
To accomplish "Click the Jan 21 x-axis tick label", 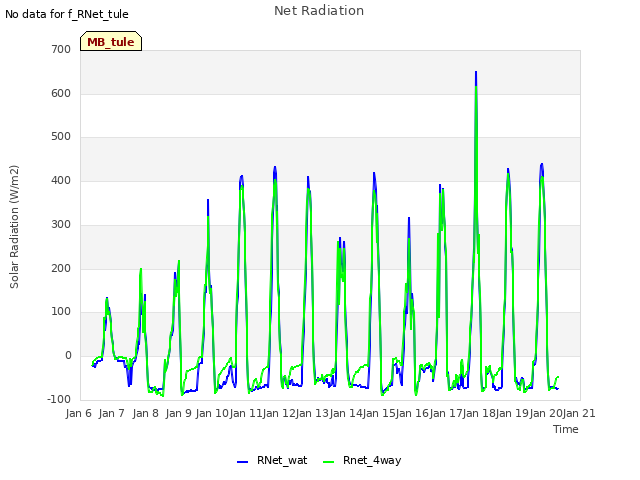I will (x=579, y=413).
